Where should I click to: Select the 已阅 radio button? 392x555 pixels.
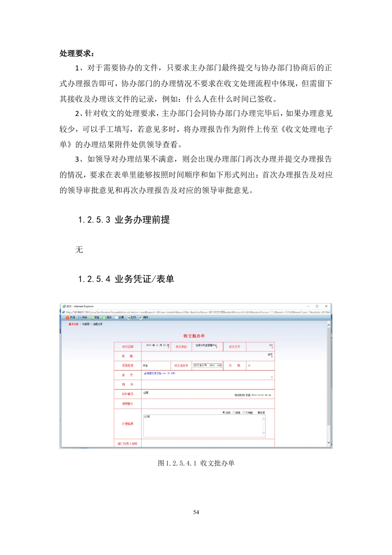[x=224, y=413]
